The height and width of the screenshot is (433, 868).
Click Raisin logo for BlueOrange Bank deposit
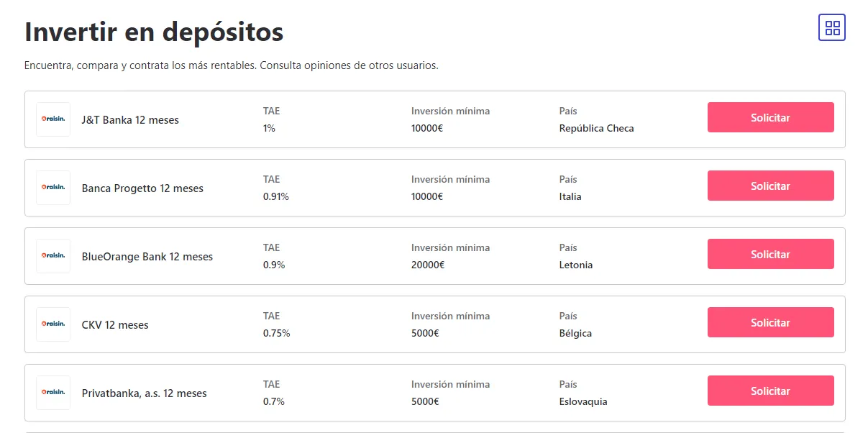pyautogui.click(x=53, y=256)
